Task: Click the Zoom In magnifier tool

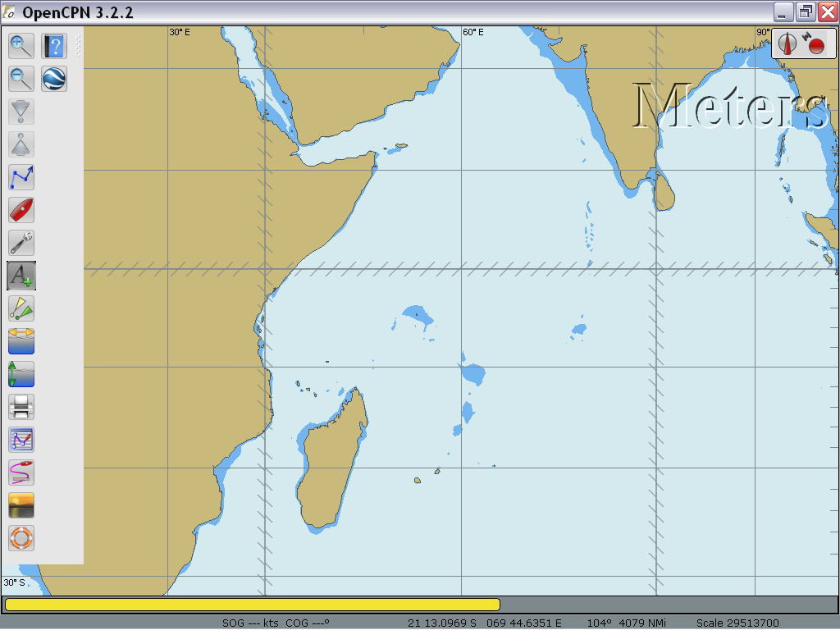Action: coord(21,46)
